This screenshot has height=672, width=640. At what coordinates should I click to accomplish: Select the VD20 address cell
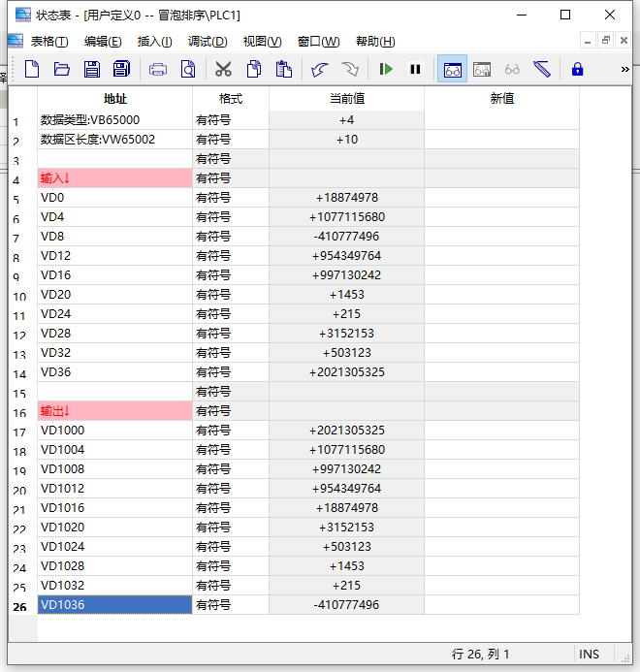click(x=114, y=295)
